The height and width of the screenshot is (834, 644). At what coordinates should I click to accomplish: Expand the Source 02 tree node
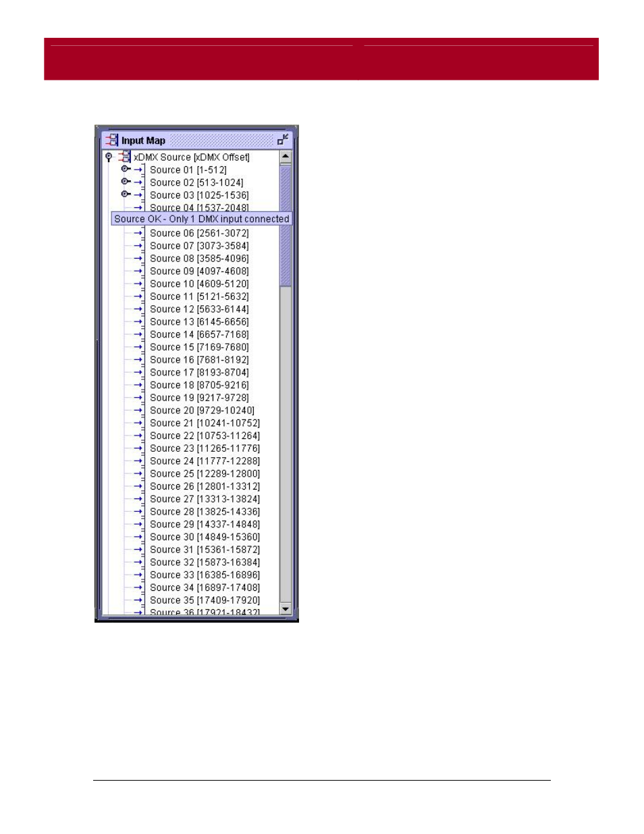tap(126, 182)
